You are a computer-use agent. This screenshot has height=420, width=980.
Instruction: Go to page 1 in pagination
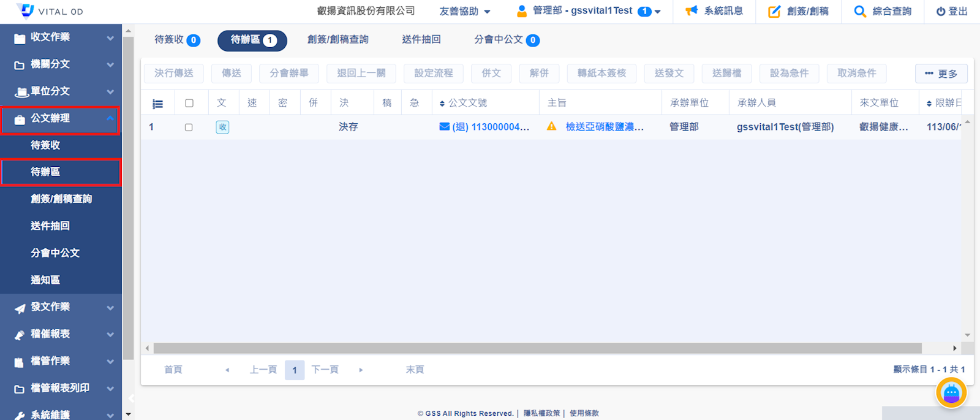pyautogui.click(x=295, y=370)
